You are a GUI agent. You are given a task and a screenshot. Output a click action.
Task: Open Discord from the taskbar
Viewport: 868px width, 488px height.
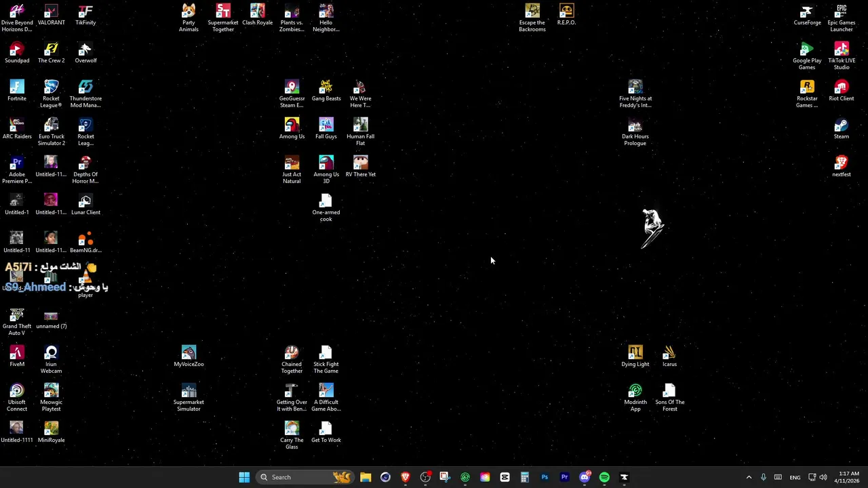[585, 477]
